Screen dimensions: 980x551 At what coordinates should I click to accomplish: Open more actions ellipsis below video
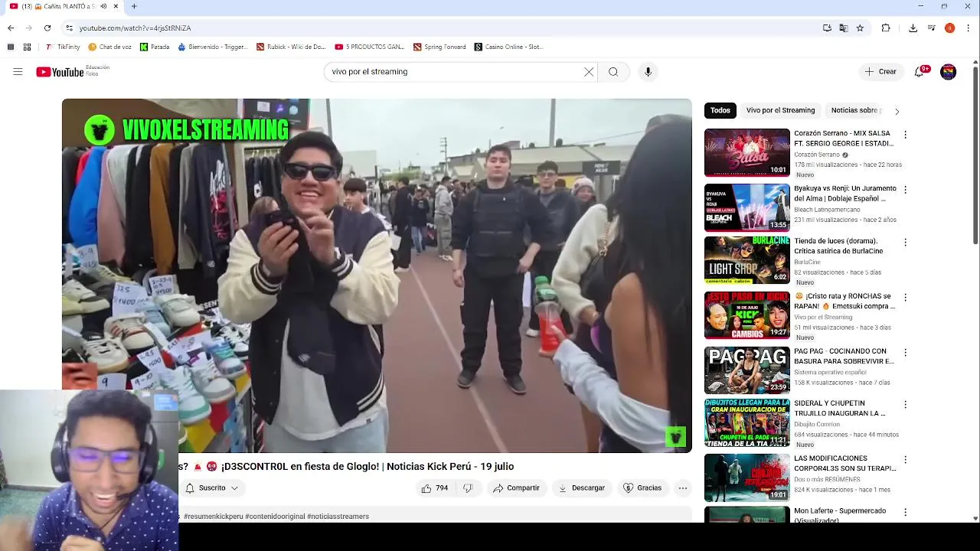click(683, 488)
